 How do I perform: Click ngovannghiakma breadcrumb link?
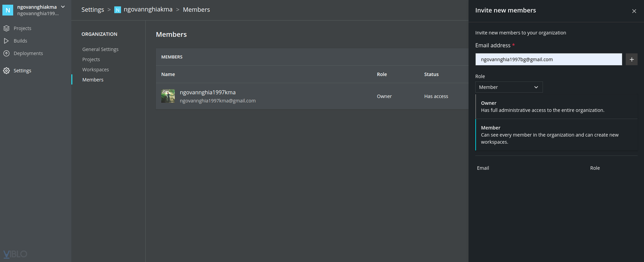(148, 9)
